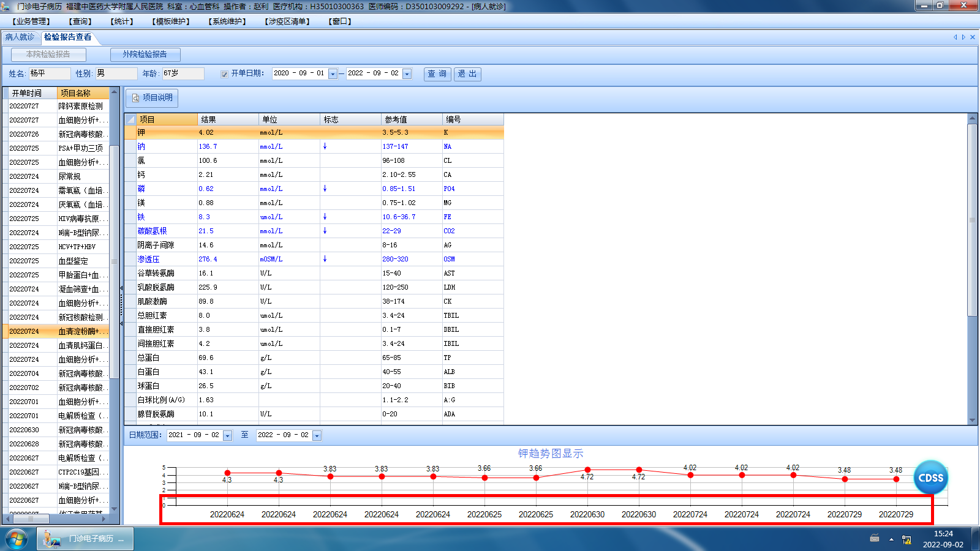Click the network icon in system tray
Screen dimensions: 980x551
[x=907, y=539]
